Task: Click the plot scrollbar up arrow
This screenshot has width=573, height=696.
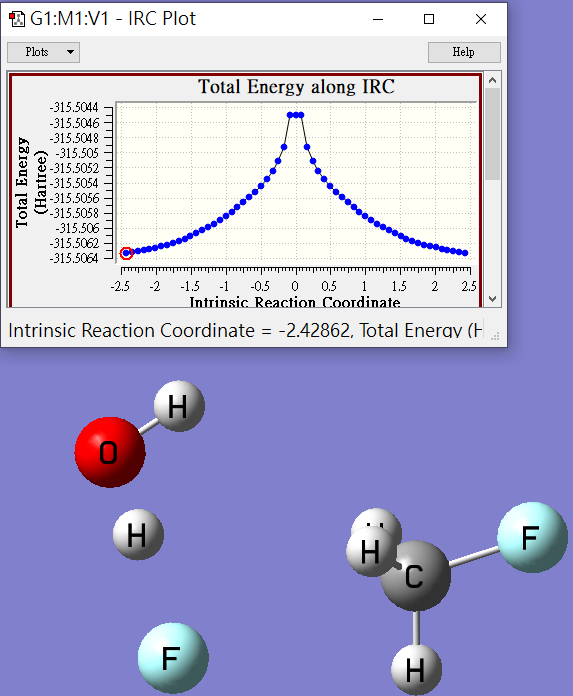Action: click(x=492, y=80)
